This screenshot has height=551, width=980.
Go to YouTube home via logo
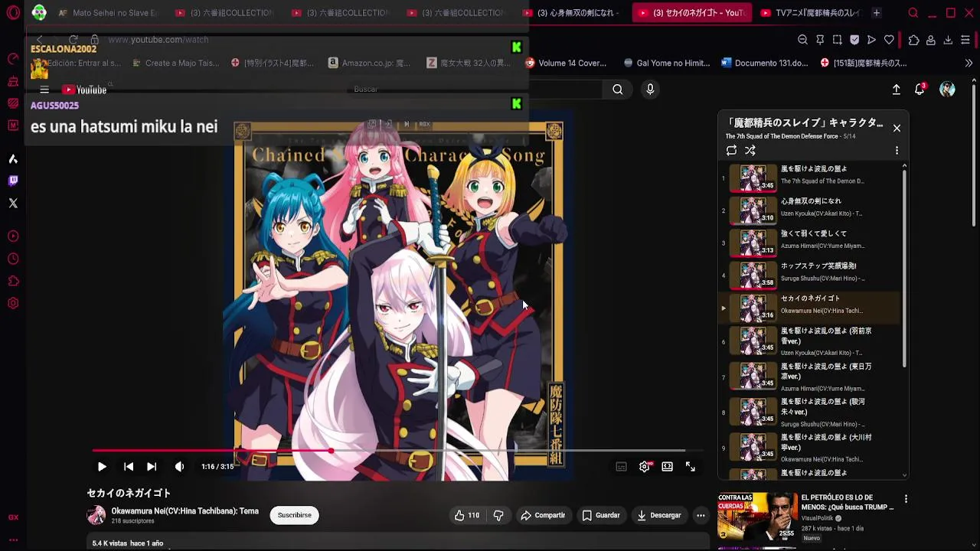[x=84, y=90]
